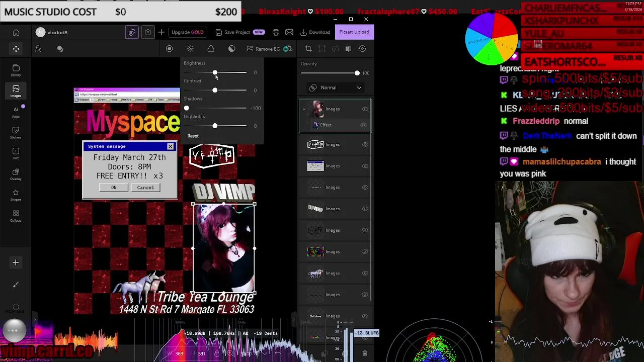
Task: Select the Effect sublayer row
Action: click(335, 125)
